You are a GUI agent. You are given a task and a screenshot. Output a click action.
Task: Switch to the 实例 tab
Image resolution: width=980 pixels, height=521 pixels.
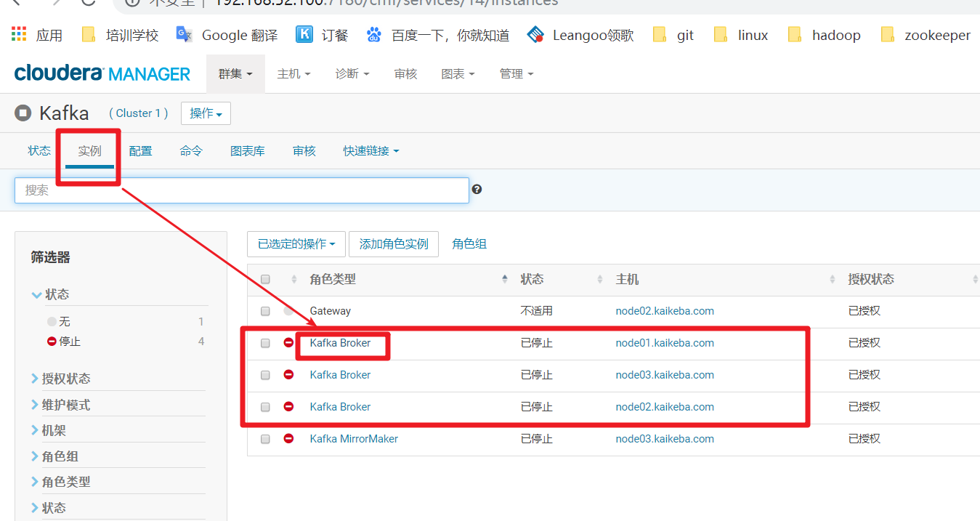click(90, 150)
